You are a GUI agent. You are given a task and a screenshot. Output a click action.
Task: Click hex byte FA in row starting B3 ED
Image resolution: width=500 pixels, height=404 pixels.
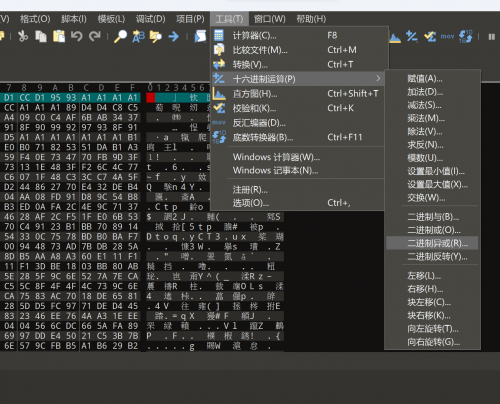point(55,207)
